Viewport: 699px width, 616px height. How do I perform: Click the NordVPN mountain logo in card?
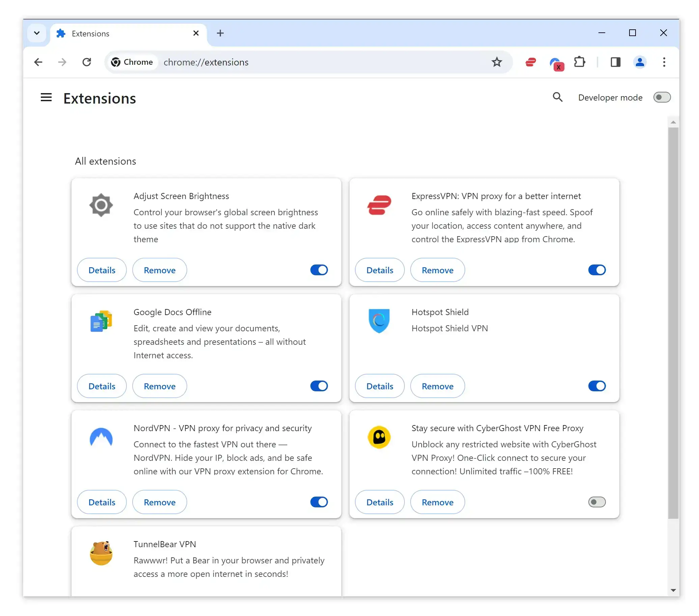(101, 437)
